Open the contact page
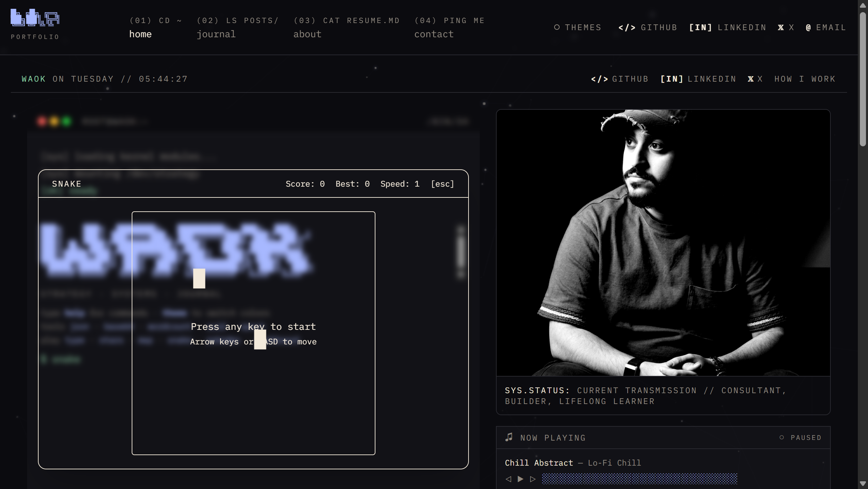Viewport: 868px width, 489px height. coord(434,34)
